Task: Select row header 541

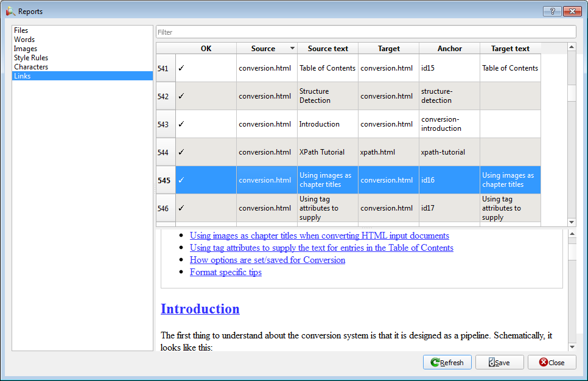Action: click(x=166, y=68)
